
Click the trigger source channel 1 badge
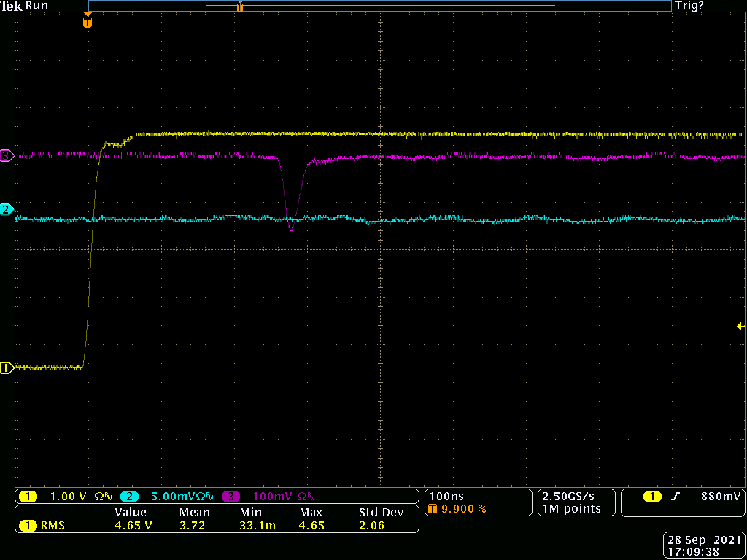pyautogui.click(x=651, y=497)
